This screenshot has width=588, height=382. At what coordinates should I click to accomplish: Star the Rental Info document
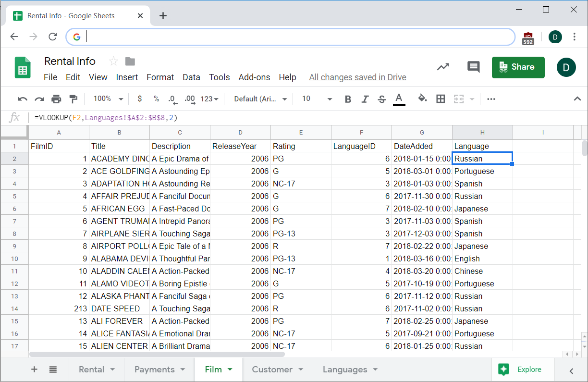click(113, 61)
